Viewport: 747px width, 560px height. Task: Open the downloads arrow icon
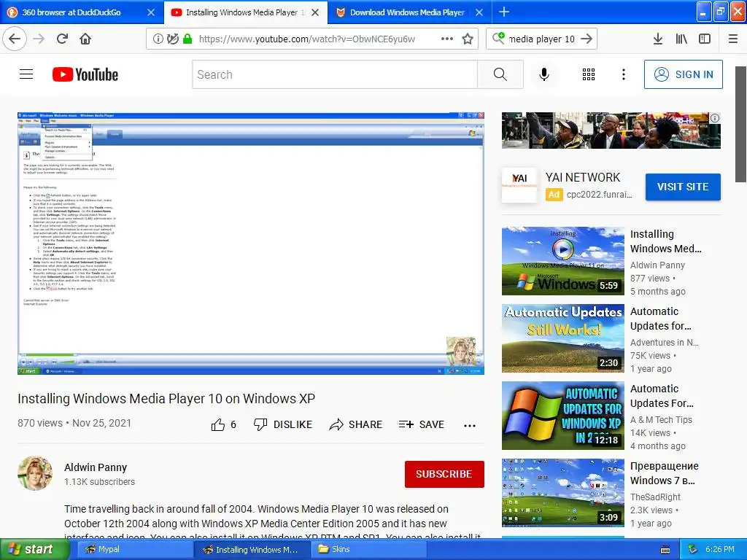tap(658, 39)
